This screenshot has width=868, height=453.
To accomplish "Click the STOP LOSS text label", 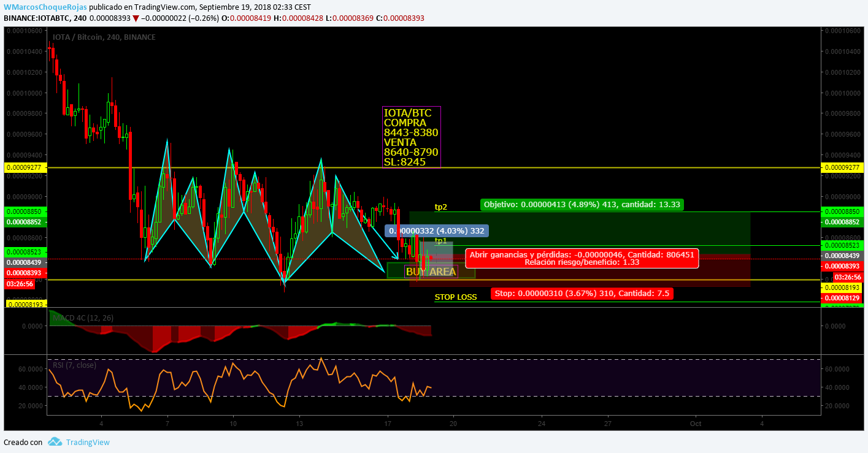I will pos(456,297).
